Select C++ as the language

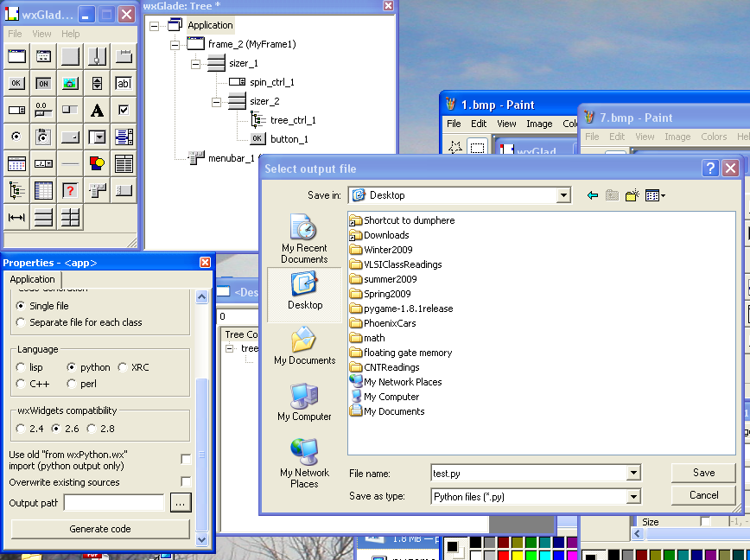point(22,384)
